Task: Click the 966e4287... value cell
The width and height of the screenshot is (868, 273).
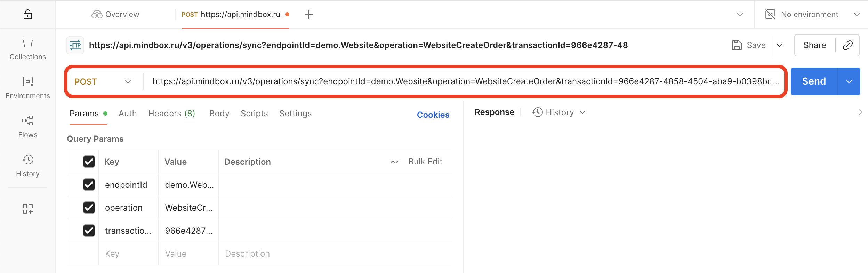Action: tap(188, 231)
